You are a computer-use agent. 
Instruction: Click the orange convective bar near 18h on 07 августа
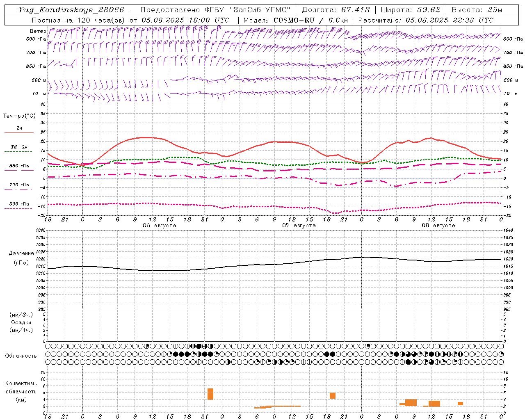333,396
